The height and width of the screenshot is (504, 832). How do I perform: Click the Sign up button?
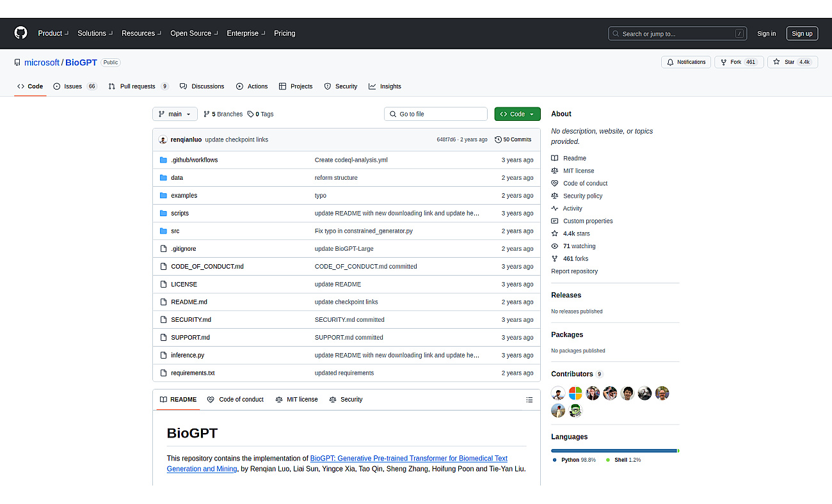[x=802, y=34]
